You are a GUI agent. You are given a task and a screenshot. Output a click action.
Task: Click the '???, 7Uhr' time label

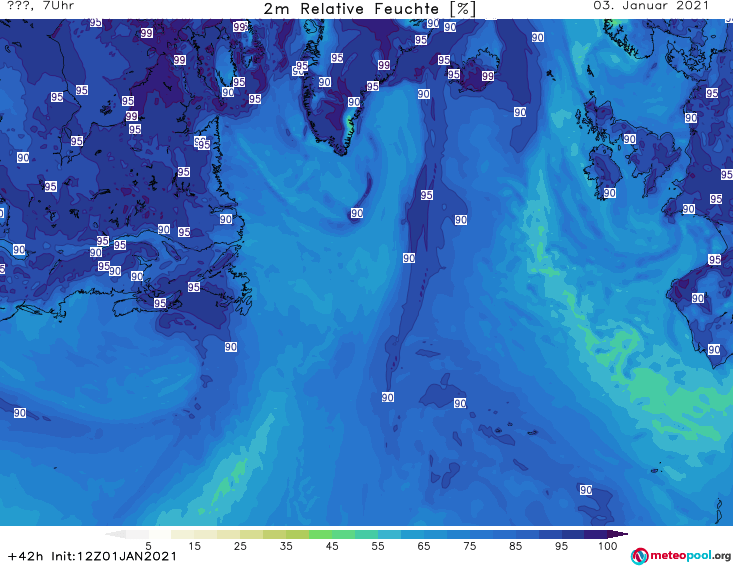tap(41, 6)
